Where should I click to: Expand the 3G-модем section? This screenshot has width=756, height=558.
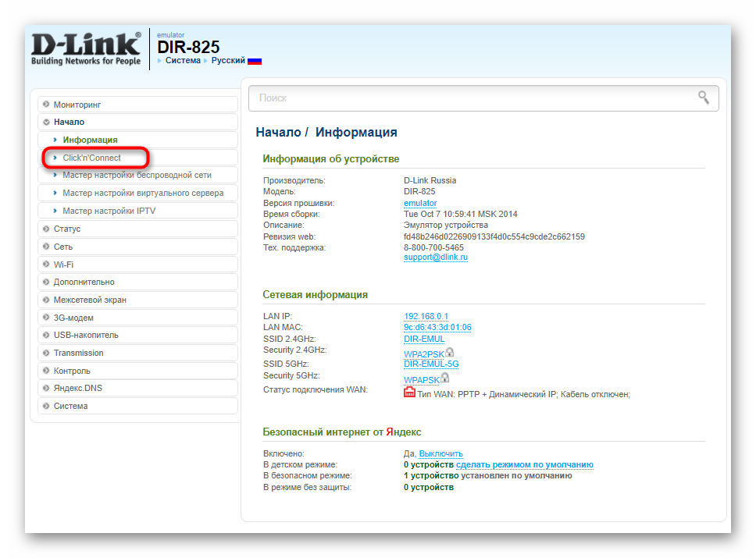pyautogui.click(x=137, y=318)
